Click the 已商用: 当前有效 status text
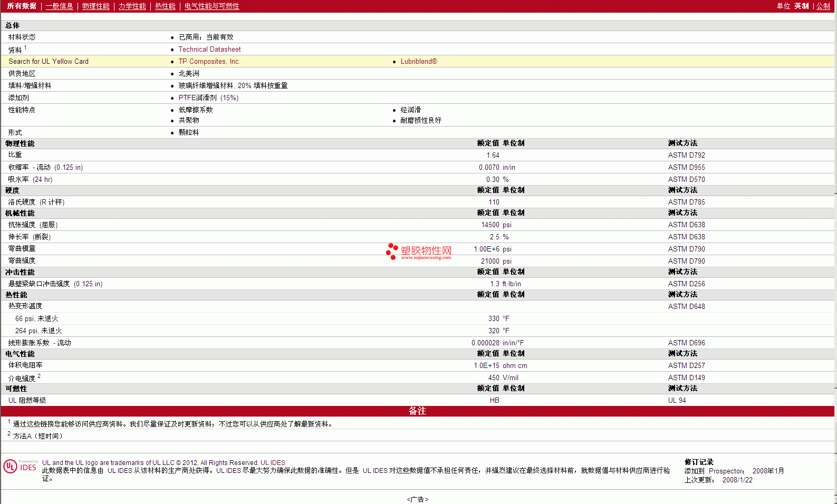This screenshot has height=504, width=837. point(206,37)
